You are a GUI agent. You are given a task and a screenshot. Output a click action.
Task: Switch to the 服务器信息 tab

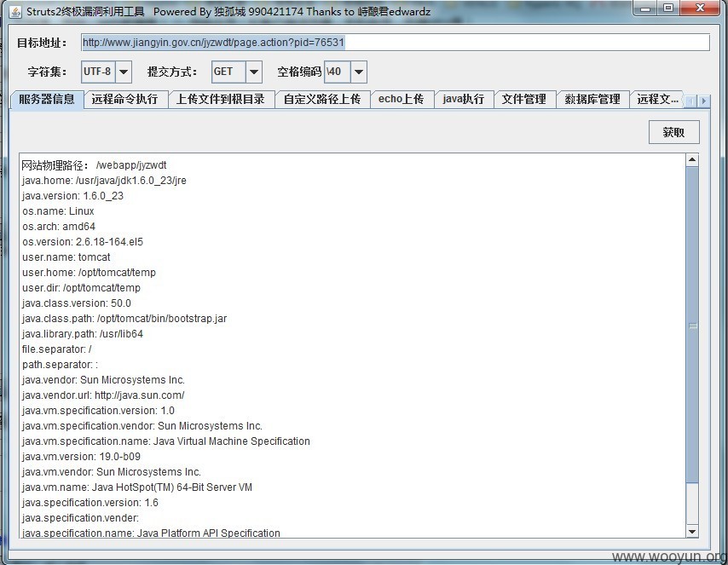(x=47, y=100)
